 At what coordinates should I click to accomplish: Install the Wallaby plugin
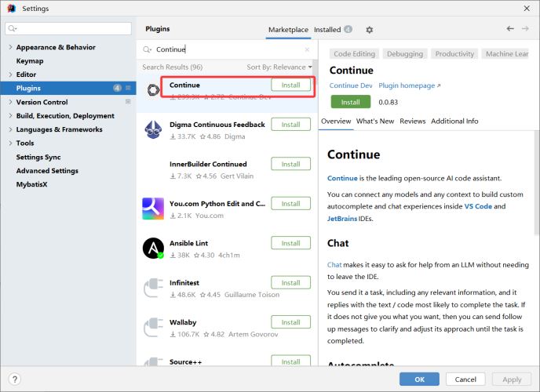pos(290,322)
